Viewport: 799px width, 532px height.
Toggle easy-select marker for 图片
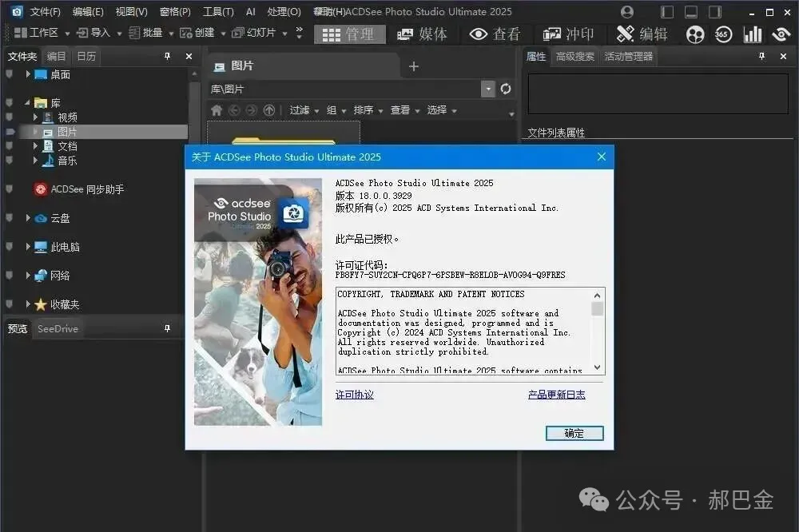tap(9, 132)
